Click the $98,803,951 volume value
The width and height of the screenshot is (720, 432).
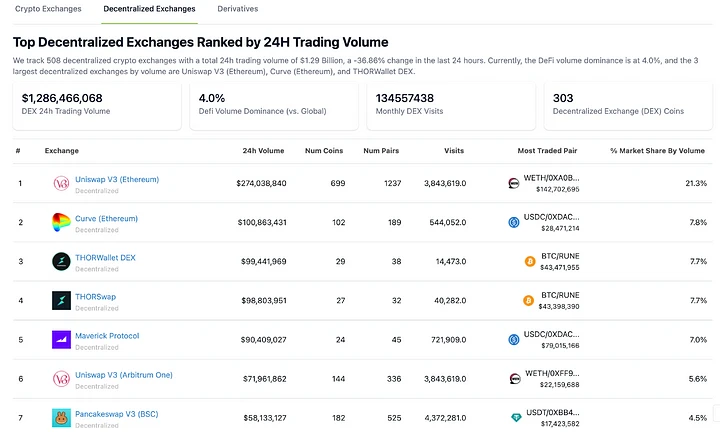(x=264, y=300)
